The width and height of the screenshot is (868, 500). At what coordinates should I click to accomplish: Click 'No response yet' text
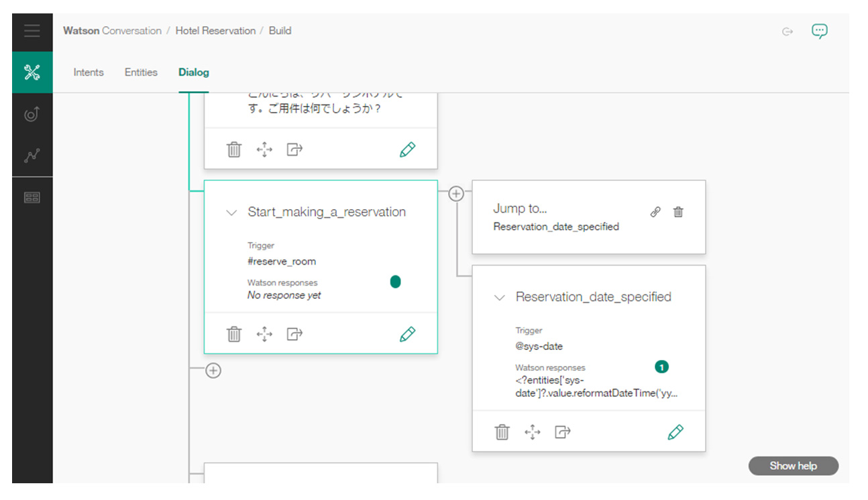click(284, 295)
